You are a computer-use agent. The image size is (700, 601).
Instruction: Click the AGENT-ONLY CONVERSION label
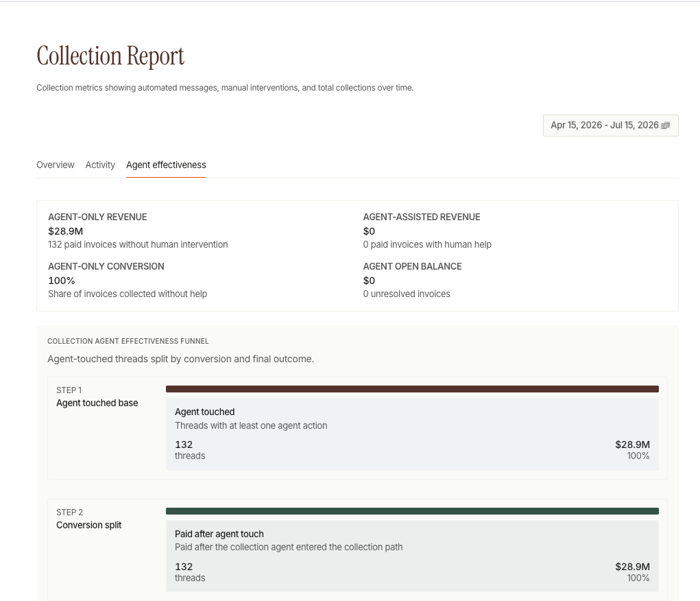[106, 267]
